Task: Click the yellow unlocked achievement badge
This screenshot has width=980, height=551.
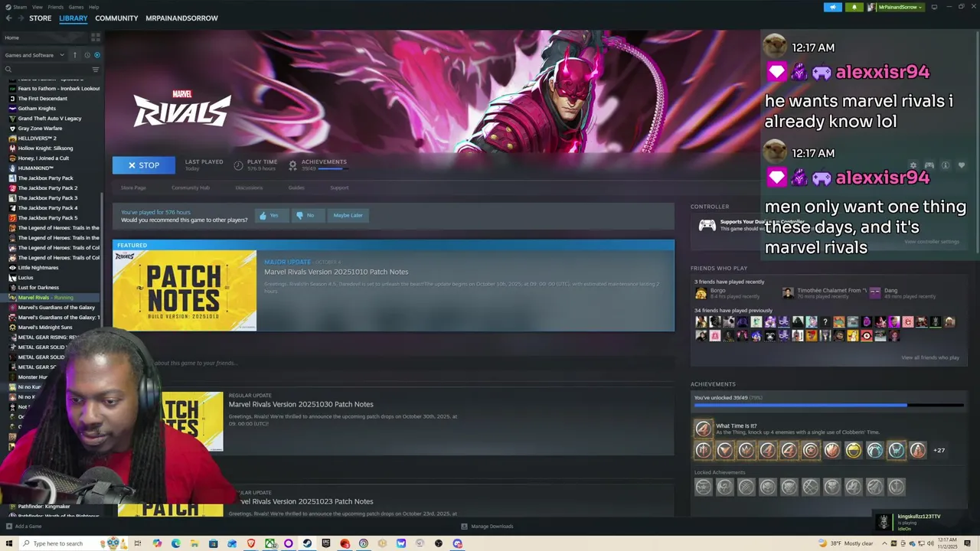Action: (x=853, y=450)
